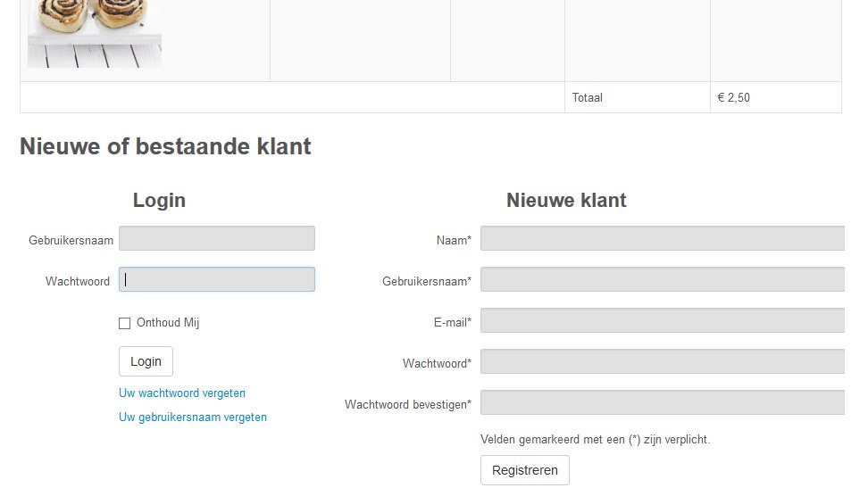The width and height of the screenshot is (868, 488).
Task: Enable the Onthoud Mij checkbox
Action: point(125,323)
